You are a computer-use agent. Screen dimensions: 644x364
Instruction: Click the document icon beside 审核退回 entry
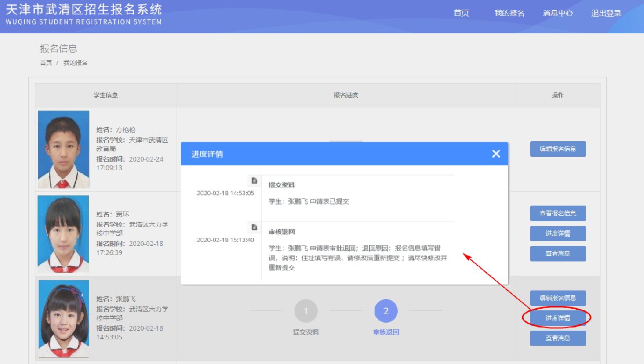click(254, 227)
